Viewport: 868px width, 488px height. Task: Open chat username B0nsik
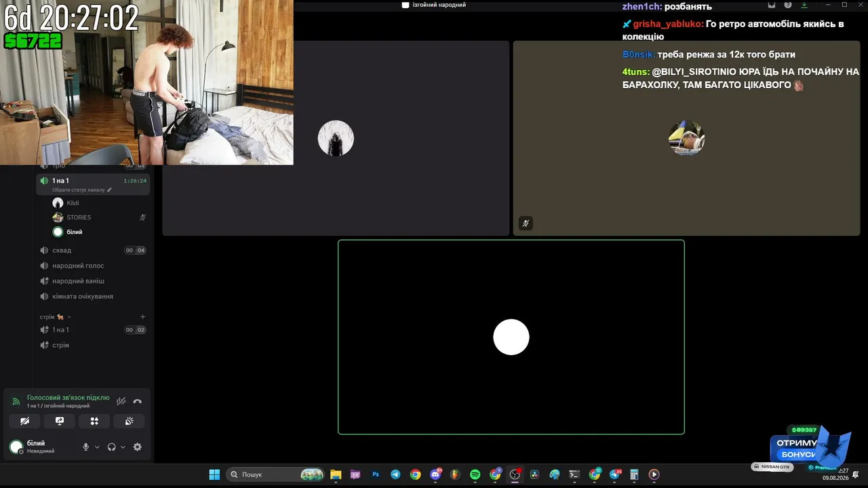639,54
